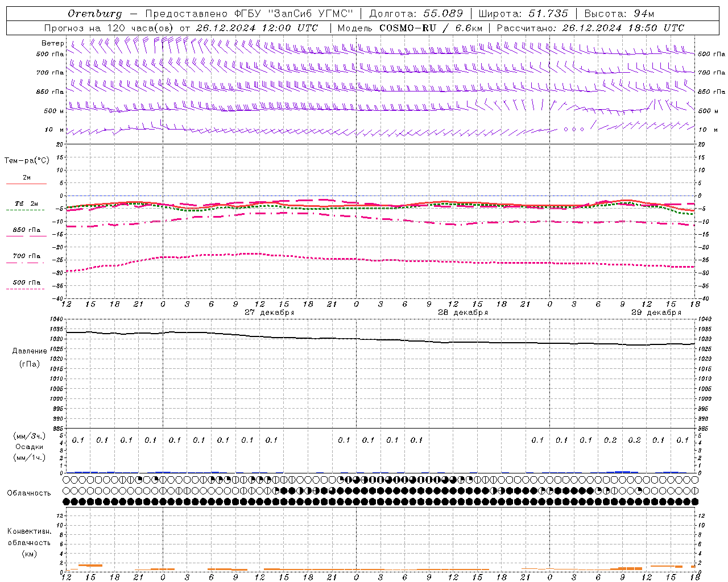Select the 'Предоставлено ФГБУ "ЗапСиб УГМС"' provider text
This screenshot has width=728, height=582.
[249, 14]
